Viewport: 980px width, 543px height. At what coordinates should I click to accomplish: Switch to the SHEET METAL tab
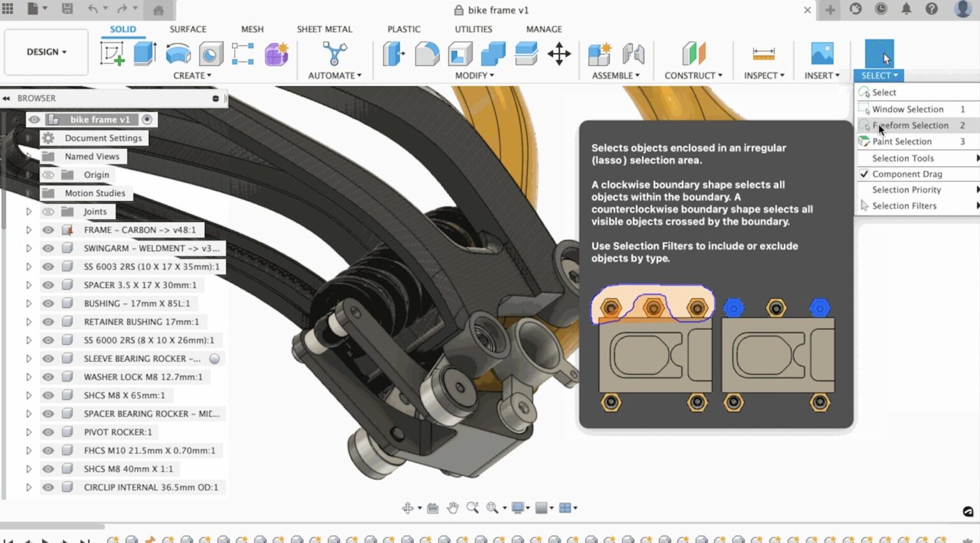325,29
